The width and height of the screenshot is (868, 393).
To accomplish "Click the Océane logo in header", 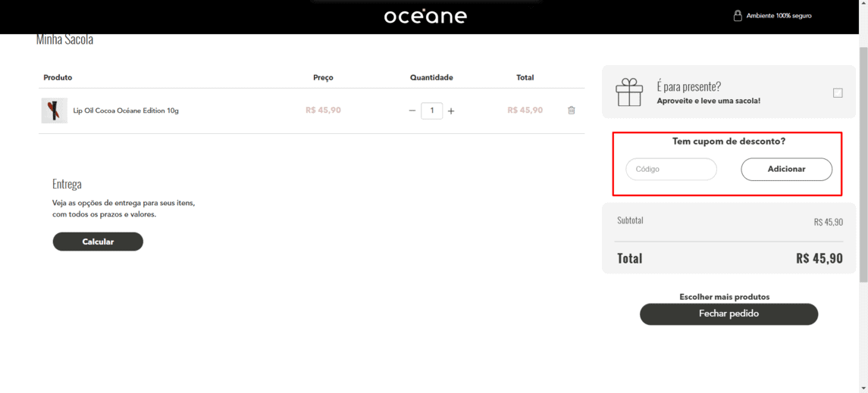I will 425,16.
